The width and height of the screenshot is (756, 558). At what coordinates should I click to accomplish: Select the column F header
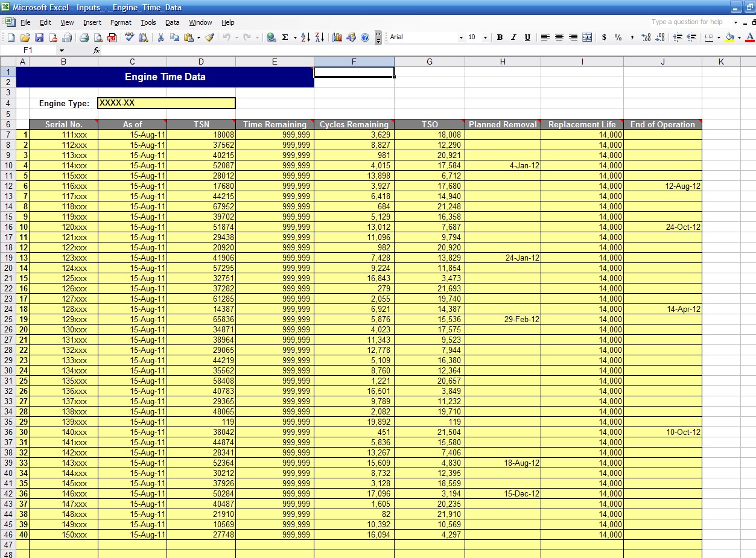click(x=354, y=62)
